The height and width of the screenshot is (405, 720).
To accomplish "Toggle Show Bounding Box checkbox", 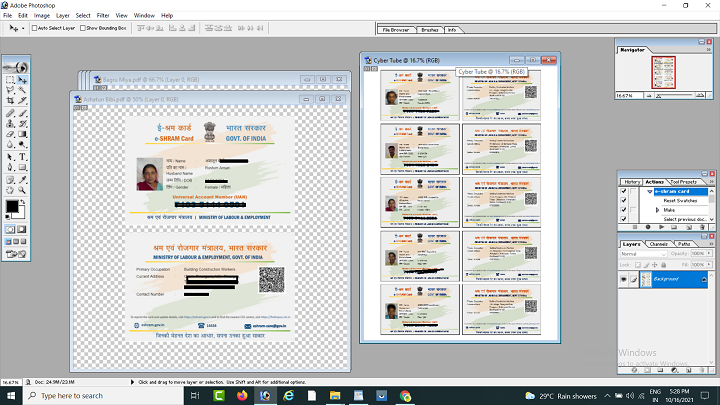I will point(83,28).
